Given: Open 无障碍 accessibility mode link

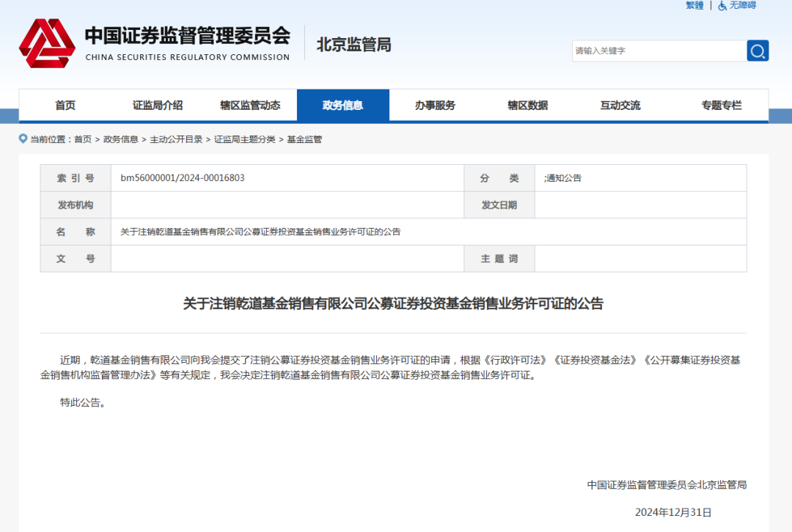Looking at the screenshot, I should [742, 6].
